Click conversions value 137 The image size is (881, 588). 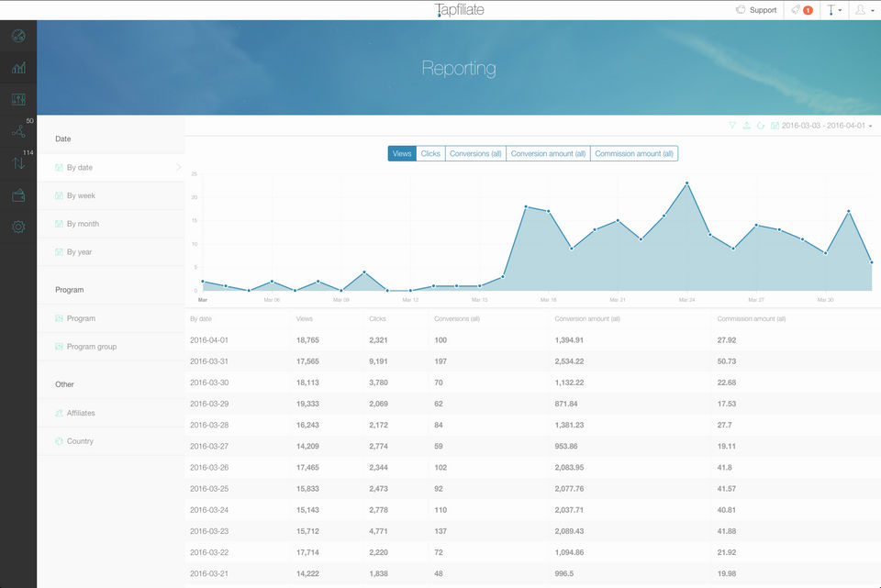[x=440, y=531]
